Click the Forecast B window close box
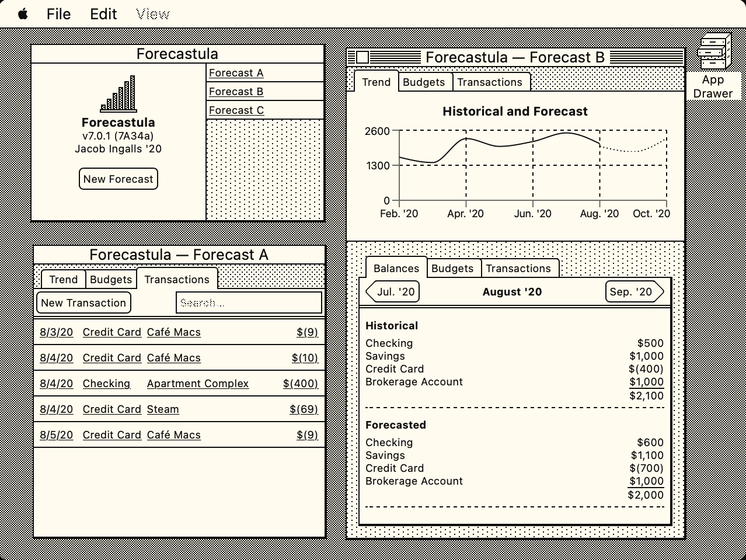Viewport: 746px width, 560px height. (x=362, y=57)
